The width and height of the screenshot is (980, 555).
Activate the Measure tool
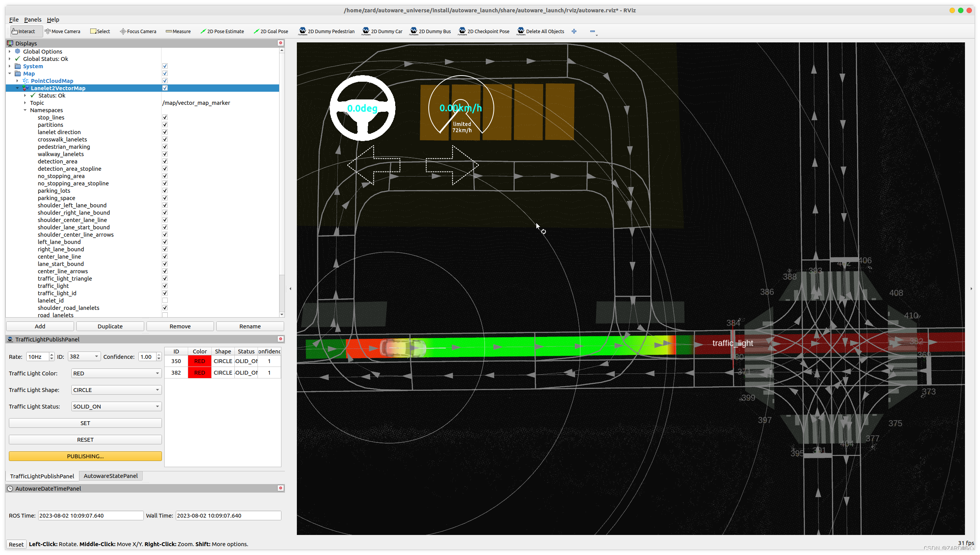point(178,31)
